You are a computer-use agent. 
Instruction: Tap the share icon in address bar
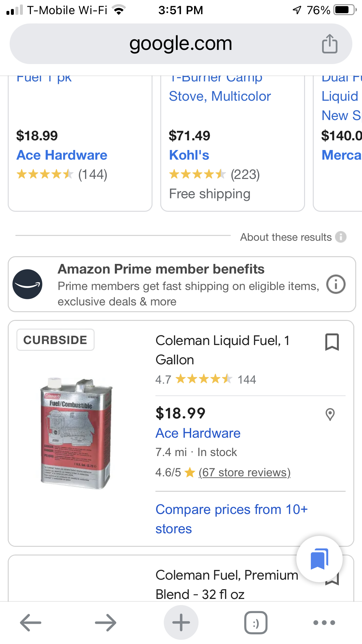(330, 44)
